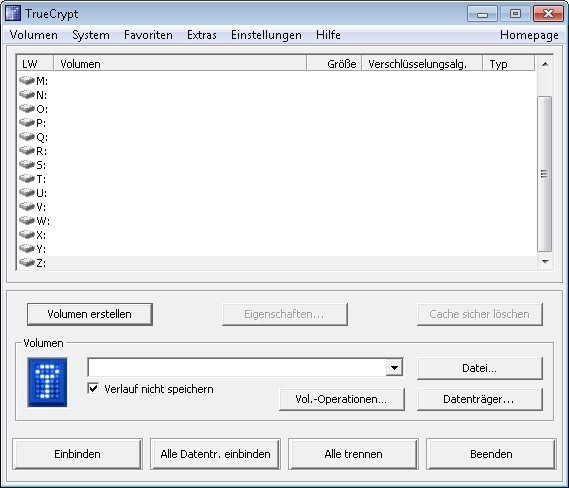Viewport: 569px width, 488px height.
Task: Click the scrollbar thumb in drive list
Action: tap(544, 174)
